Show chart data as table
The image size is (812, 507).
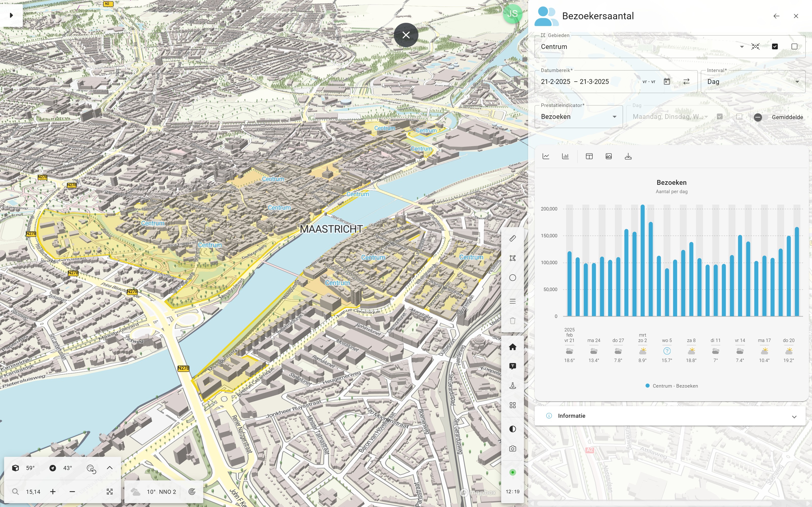point(589,156)
